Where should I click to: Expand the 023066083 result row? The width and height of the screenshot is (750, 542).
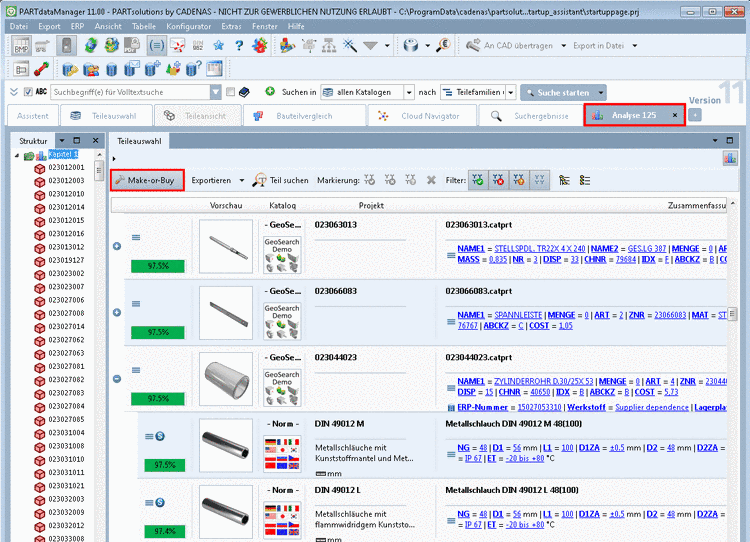[117, 312]
